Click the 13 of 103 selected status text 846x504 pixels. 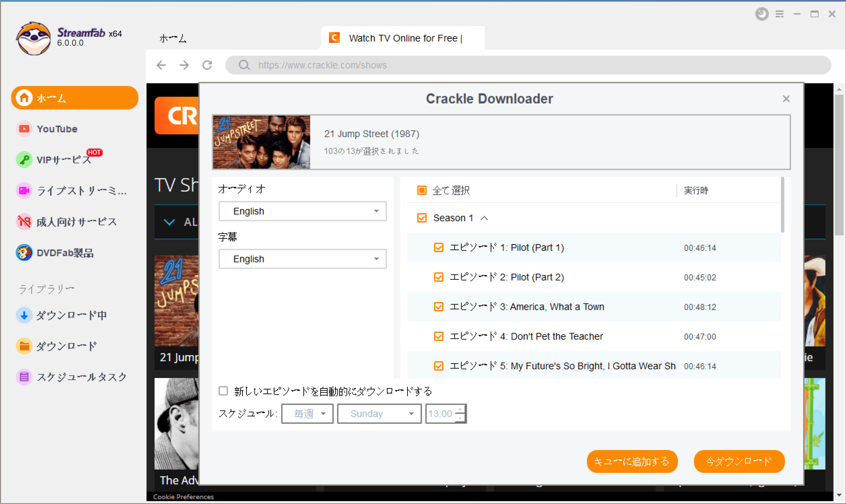371,151
